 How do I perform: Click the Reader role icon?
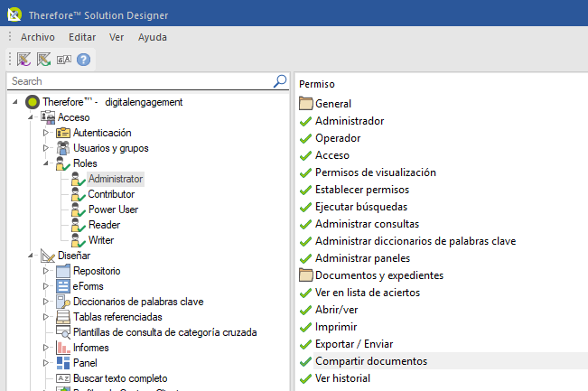[79, 225]
